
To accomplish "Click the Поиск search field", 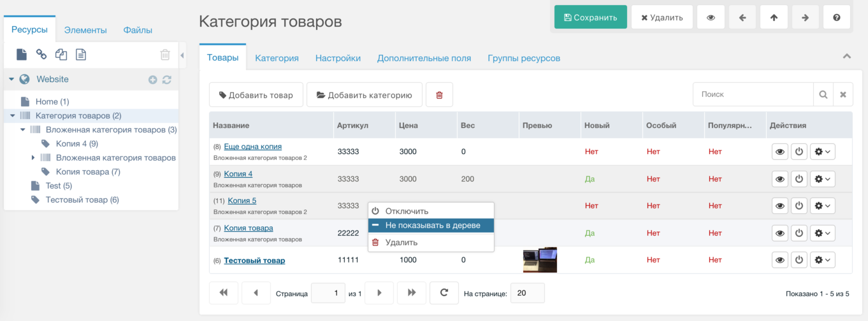I will [x=753, y=95].
